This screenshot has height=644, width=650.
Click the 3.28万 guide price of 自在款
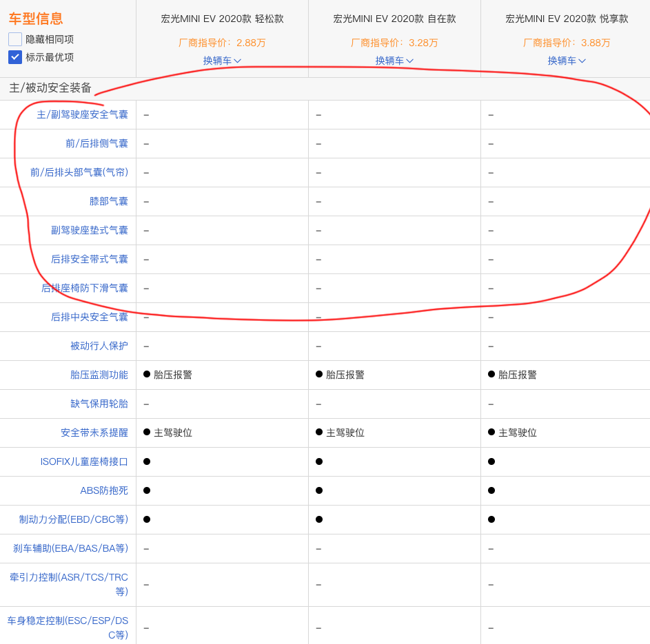pos(423,43)
